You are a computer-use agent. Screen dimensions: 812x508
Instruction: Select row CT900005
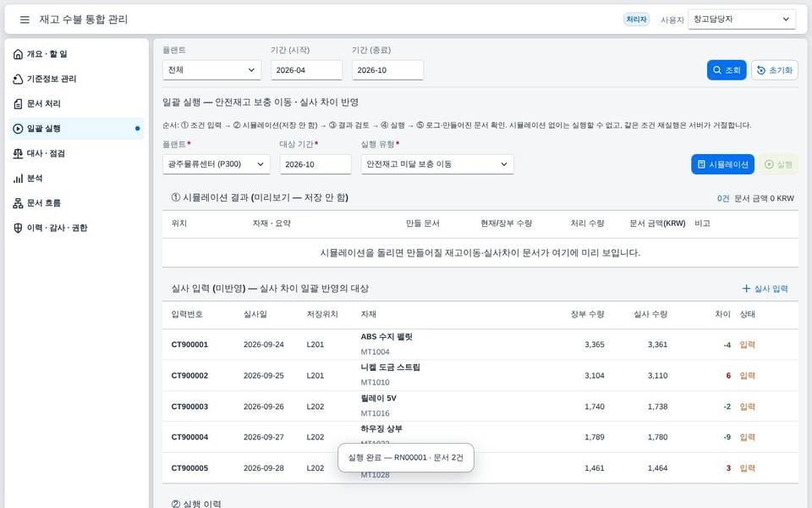point(480,468)
